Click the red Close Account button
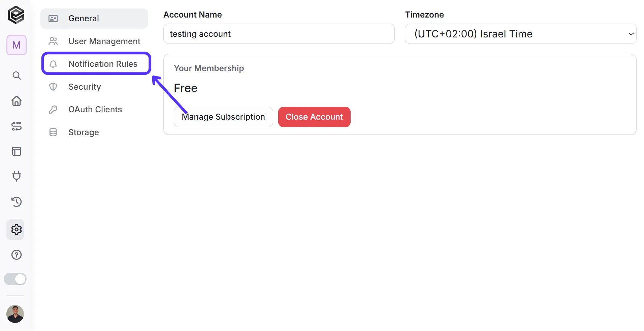Viewport: 644px width, 331px height. (x=314, y=117)
